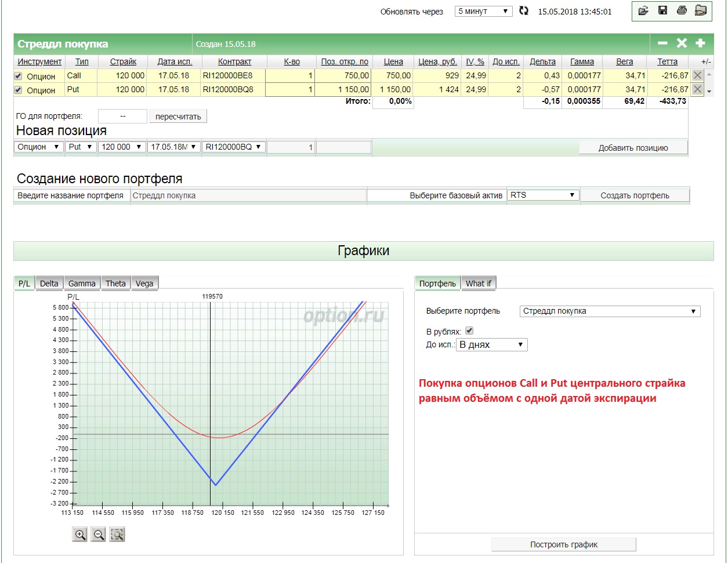Delete the Call option row

pyautogui.click(x=697, y=75)
